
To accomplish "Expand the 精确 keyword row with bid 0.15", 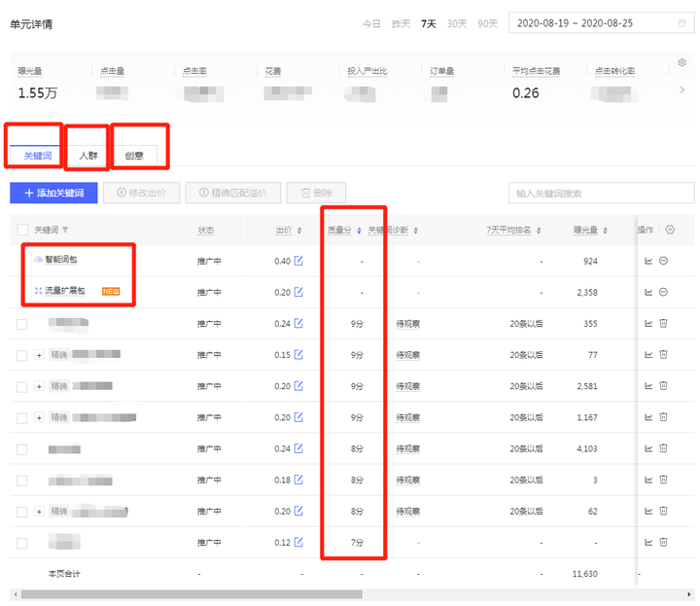I will (x=40, y=355).
